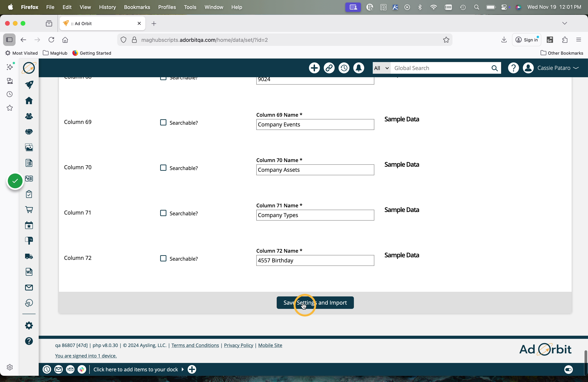Click the rocket icon in the sidebar
This screenshot has height=382, width=588.
29,84
